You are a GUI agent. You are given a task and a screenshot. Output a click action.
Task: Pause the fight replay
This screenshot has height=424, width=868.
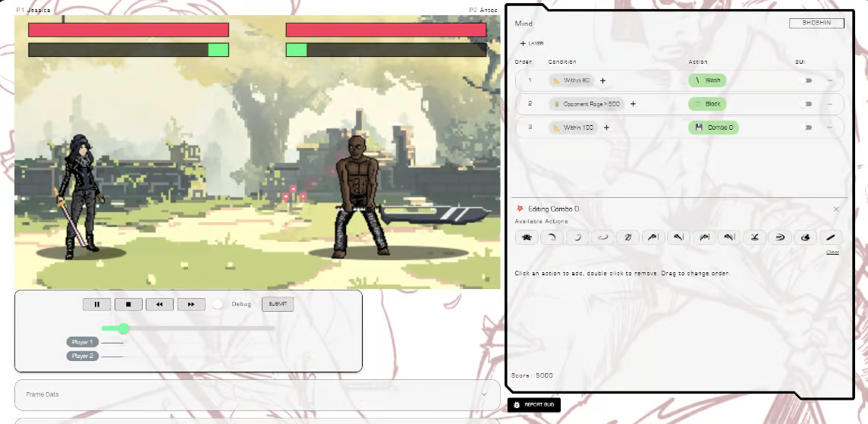click(x=97, y=304)
